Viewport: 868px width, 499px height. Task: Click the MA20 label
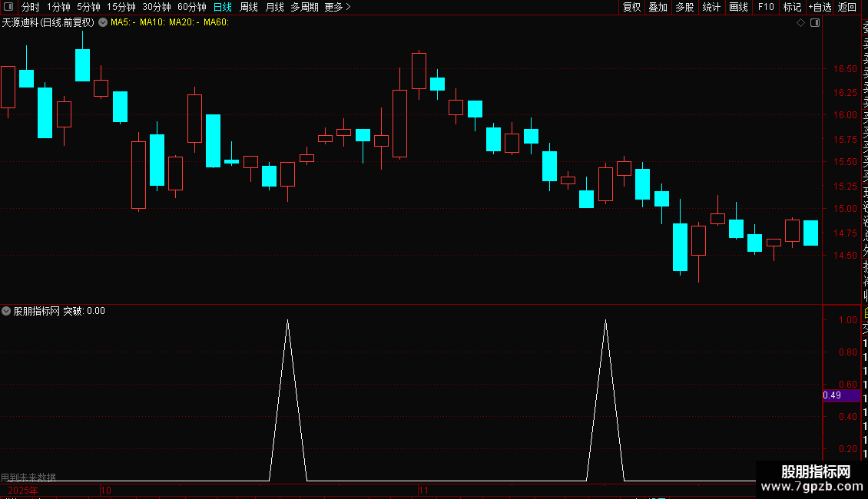(x=184, y=23)
